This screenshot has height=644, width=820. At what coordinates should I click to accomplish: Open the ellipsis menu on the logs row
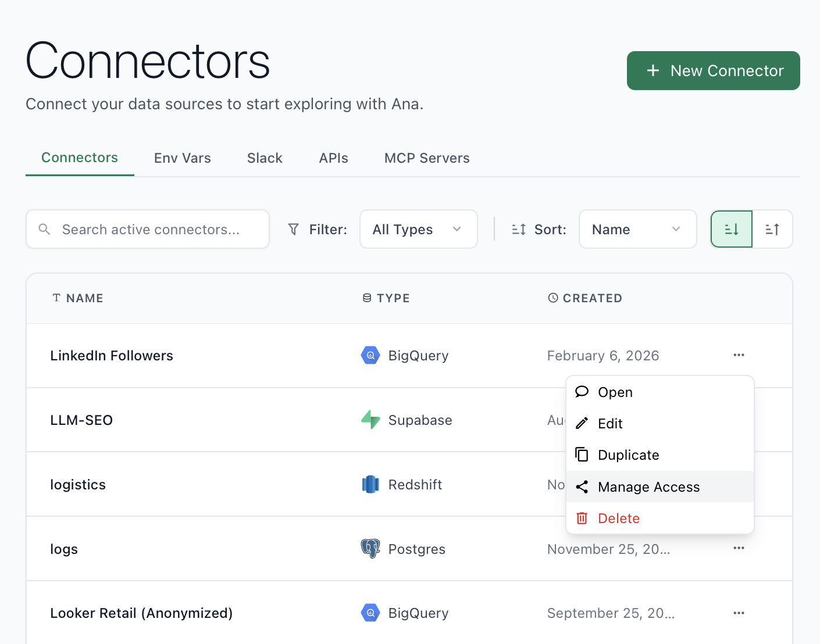pyautogui.click(x=739, y=548)
